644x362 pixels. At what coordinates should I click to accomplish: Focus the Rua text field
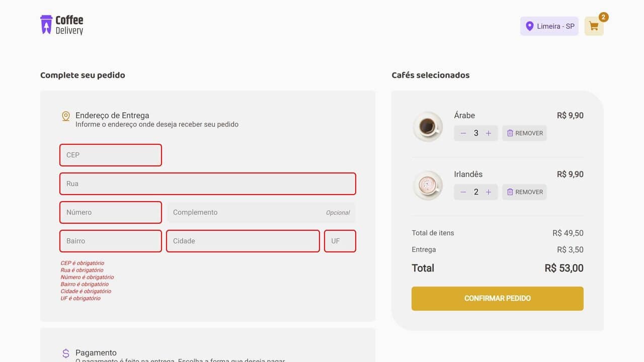207,184
